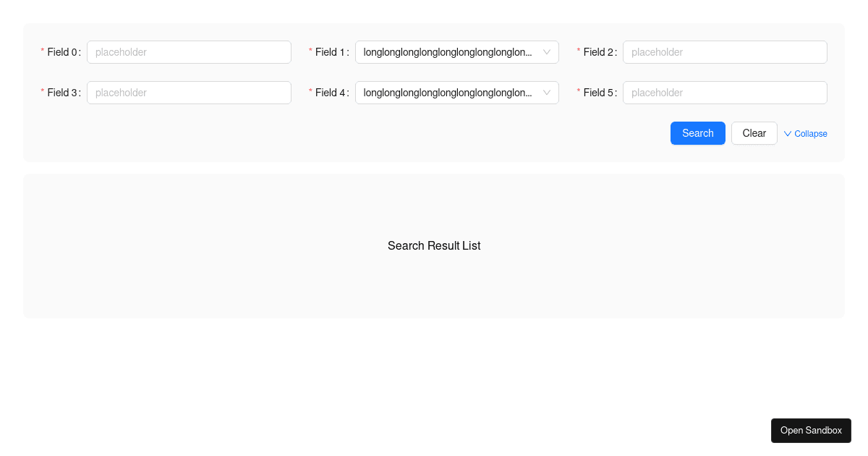Screen dimensions: 868x456
Task: Click the Field 4 label text
Action: coord(330,93)
